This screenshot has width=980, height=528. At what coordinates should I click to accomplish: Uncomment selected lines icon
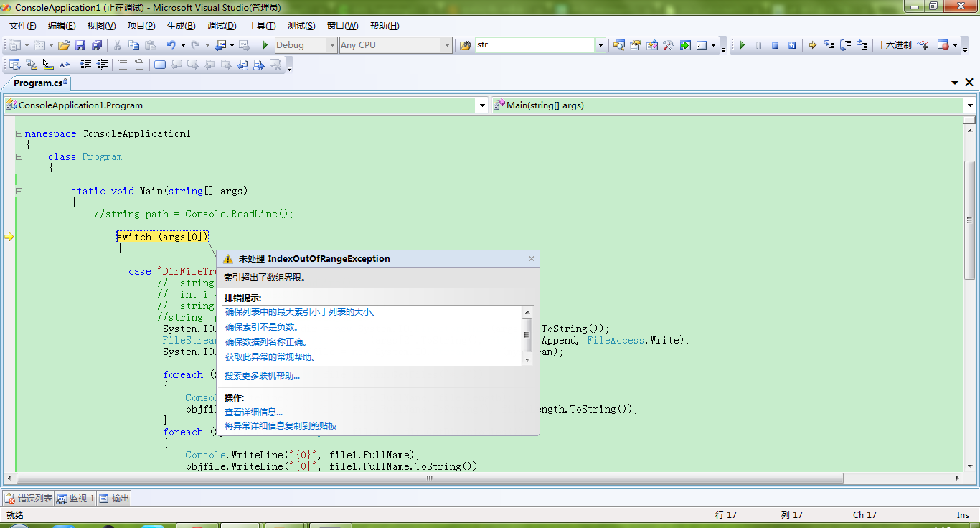(x=139, y=65)
